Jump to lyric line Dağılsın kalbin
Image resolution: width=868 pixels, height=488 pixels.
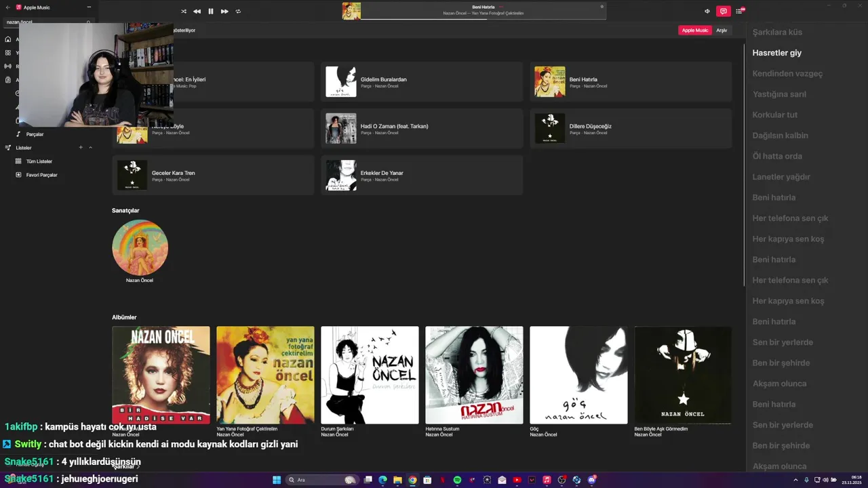[x=780, y=136]
